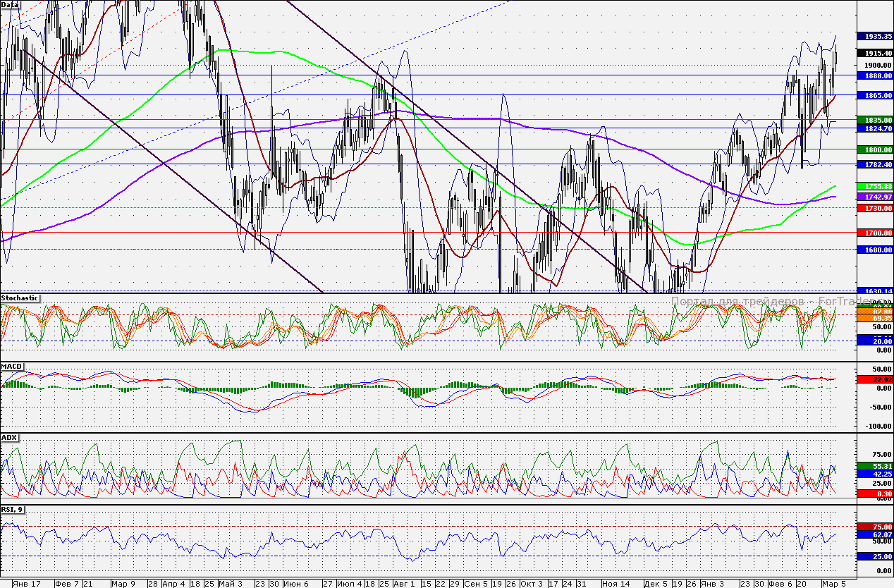Click the RSI, 9 indicator label
Image resolution: width=894 pixels, height=588 pixels.
click(x=13, y=510)
